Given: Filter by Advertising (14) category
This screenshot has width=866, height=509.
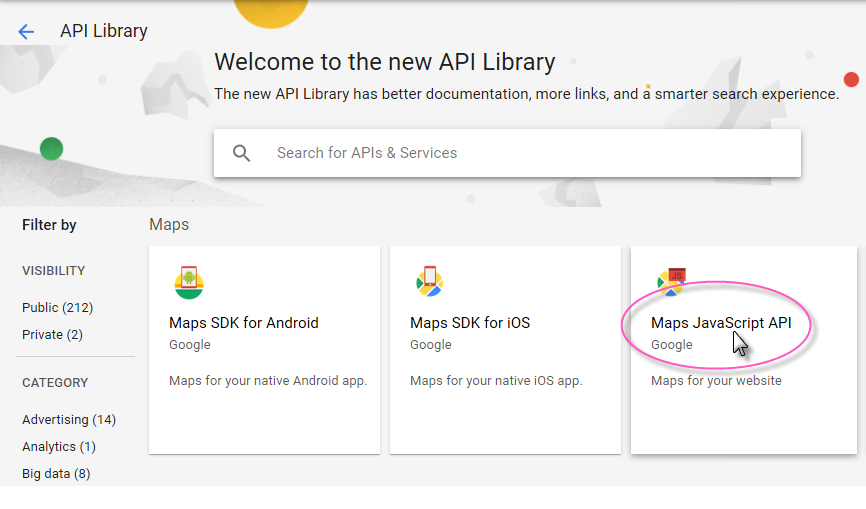Looking at the screenshot, I should coord(69,420).
